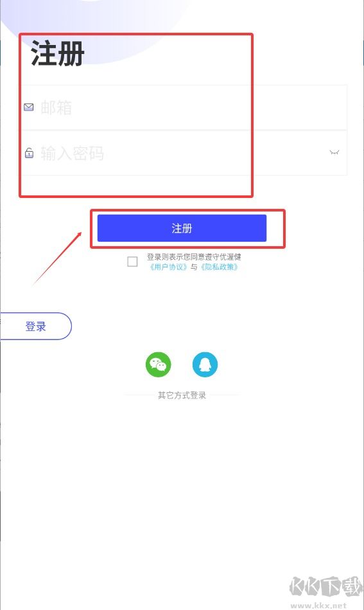Click the 与 text between the policy links
This screenshot has width=364, height=610.
194,267
